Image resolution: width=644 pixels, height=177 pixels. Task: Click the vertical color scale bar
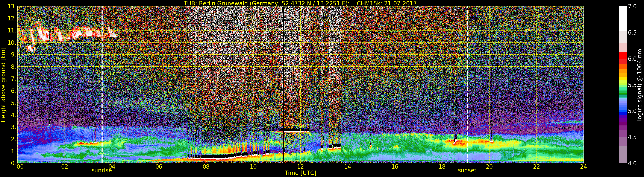coord(623,85)
